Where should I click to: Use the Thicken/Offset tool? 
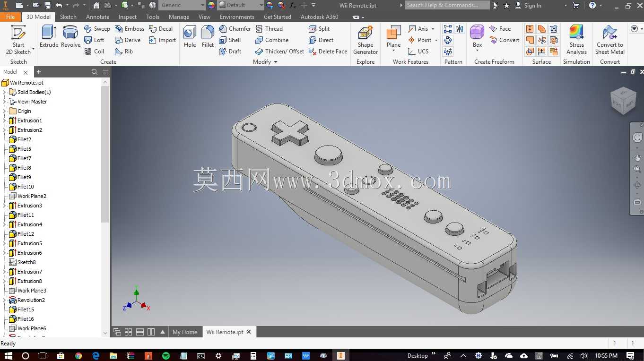279,52
